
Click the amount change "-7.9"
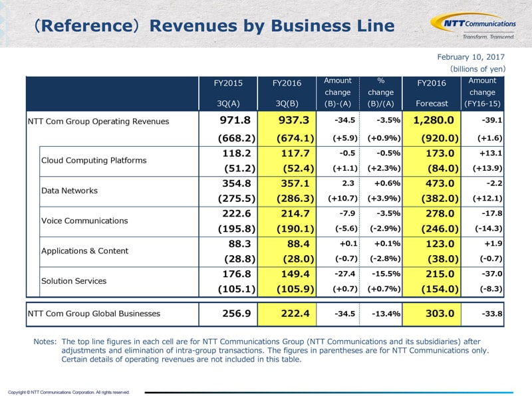click(x=347, y=213)
